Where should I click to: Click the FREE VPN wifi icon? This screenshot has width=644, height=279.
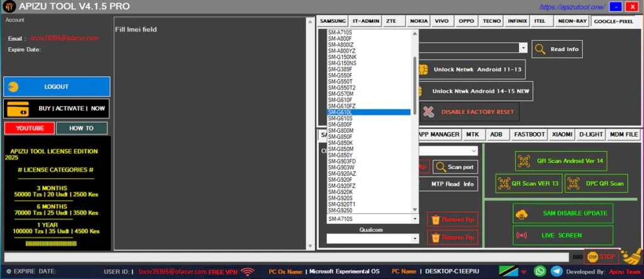click(247, 271)
